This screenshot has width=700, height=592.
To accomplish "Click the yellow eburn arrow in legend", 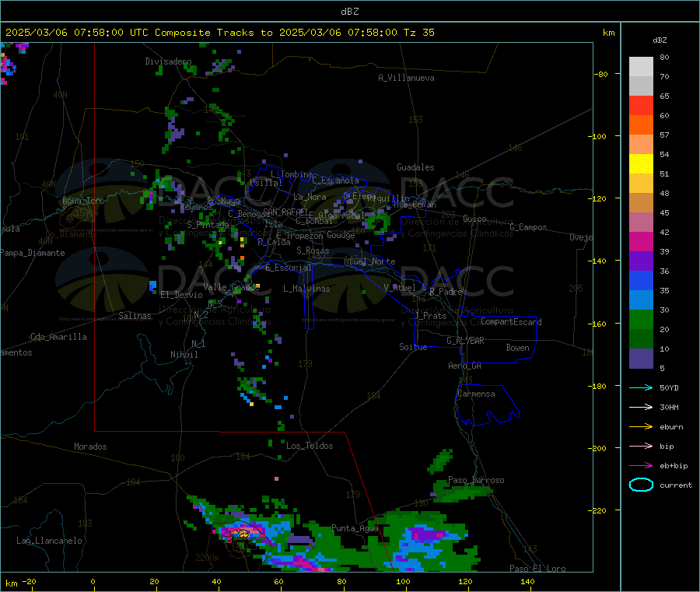I will pos(641,426).
